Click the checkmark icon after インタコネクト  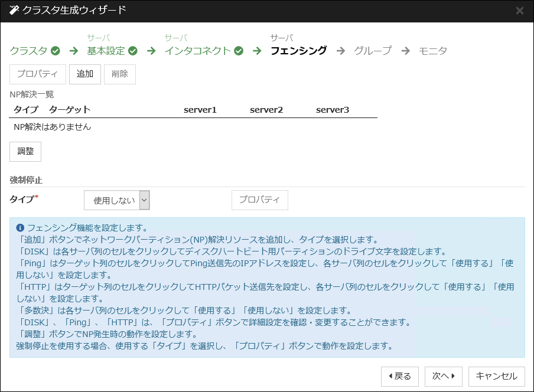point(238,51)
